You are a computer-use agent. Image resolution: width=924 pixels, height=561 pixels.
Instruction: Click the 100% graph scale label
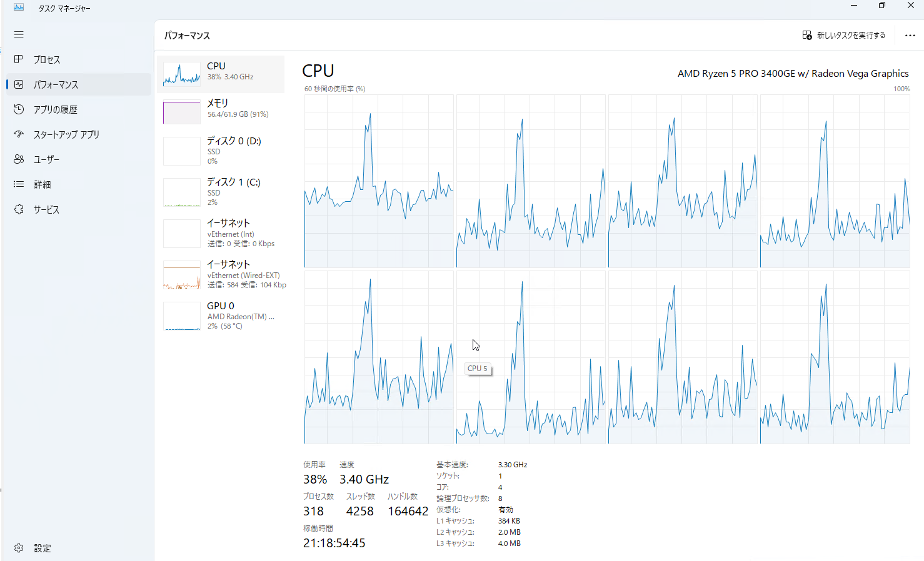(901, 89)
